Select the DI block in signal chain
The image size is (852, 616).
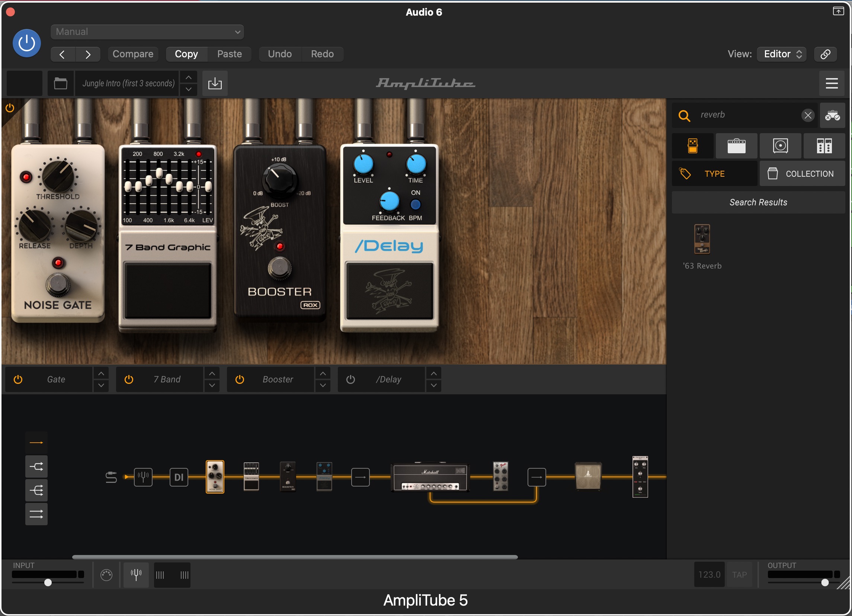179,477
